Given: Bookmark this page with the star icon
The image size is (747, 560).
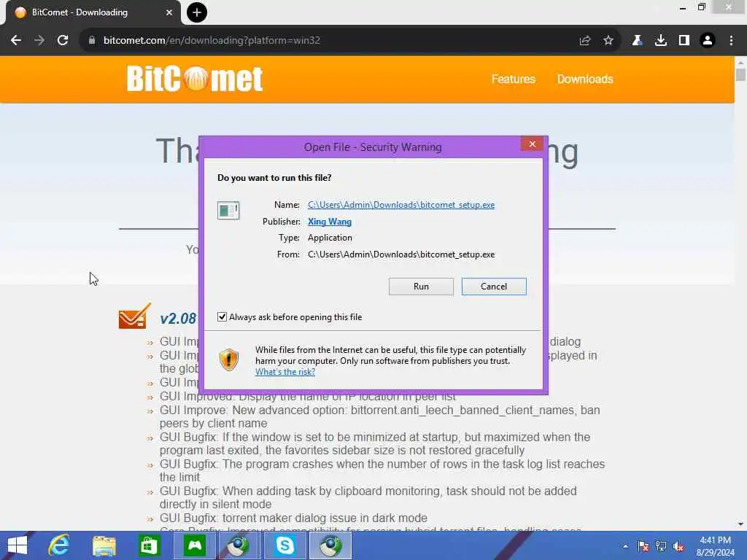Looking at the screenshot, I should tap(608, 41).
